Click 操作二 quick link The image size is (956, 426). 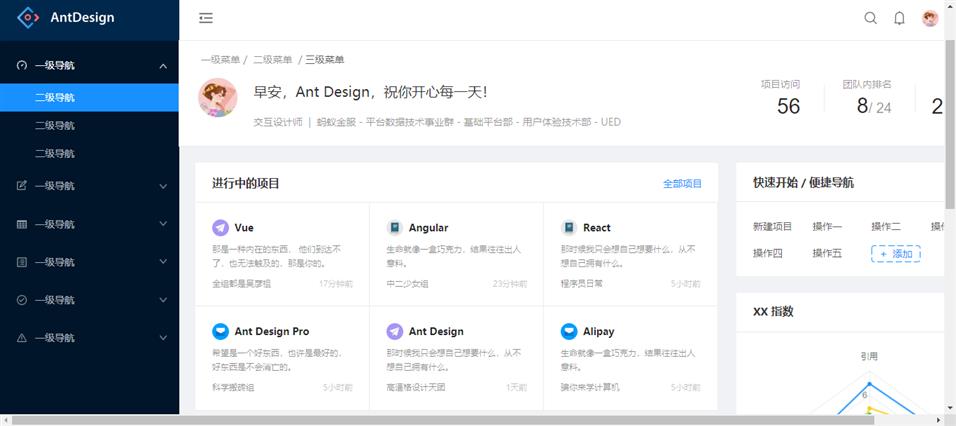pyautogui.click(x=886, y=227)
